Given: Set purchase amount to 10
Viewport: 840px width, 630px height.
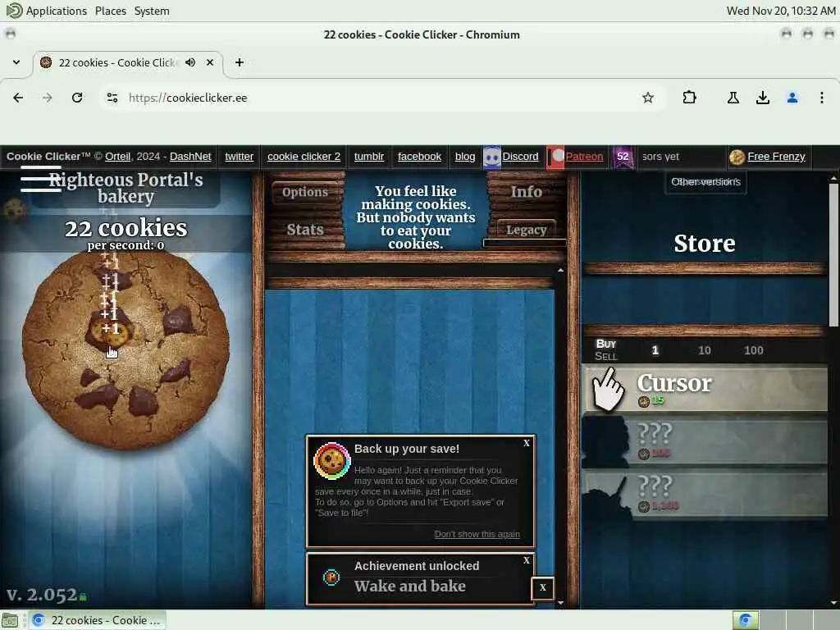Looking at the screenshot, I should (x=705, y=350).
